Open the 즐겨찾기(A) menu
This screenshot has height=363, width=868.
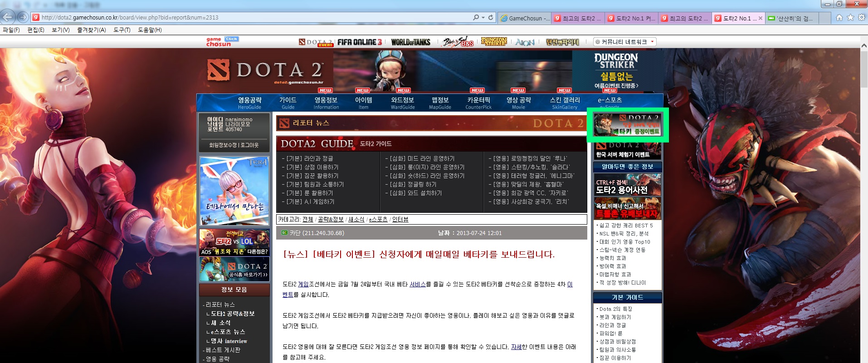pos(91,30)
